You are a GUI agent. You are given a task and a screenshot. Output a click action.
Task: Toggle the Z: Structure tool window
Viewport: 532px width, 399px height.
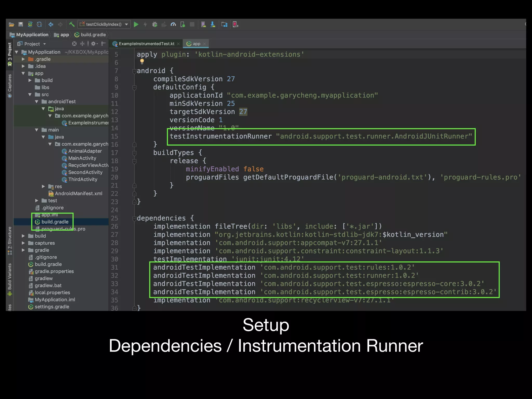10,241
